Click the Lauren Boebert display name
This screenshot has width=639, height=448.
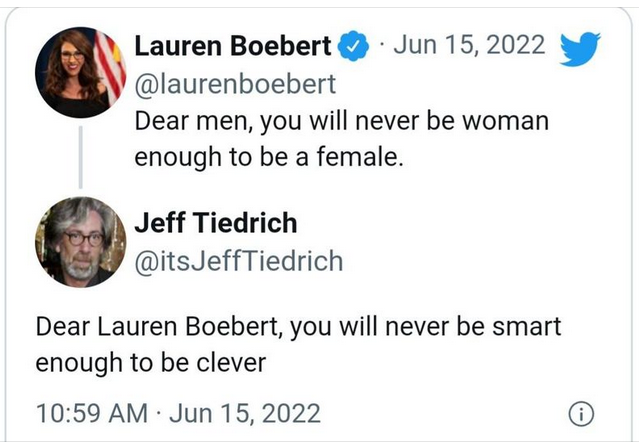coord(232,45)
